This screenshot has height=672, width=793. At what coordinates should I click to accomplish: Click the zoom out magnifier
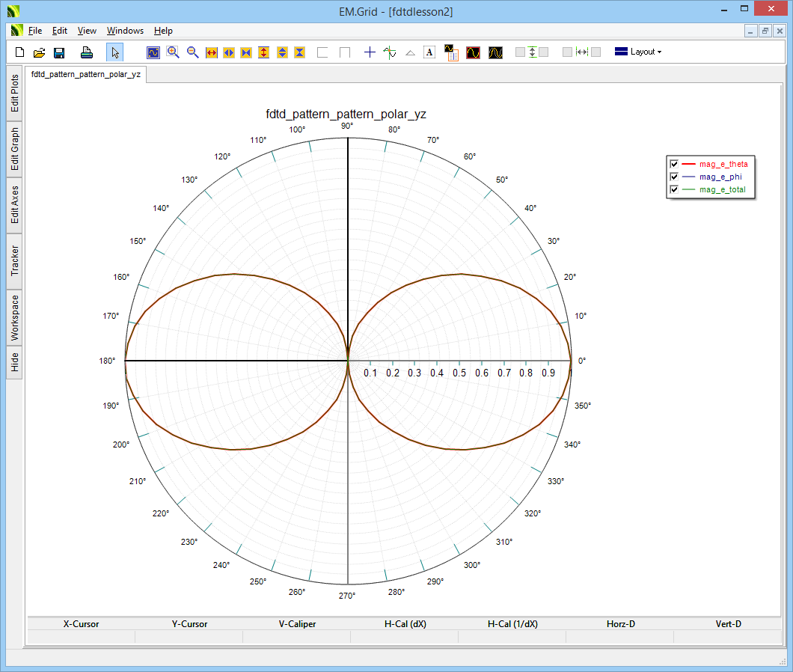(192, 52)
